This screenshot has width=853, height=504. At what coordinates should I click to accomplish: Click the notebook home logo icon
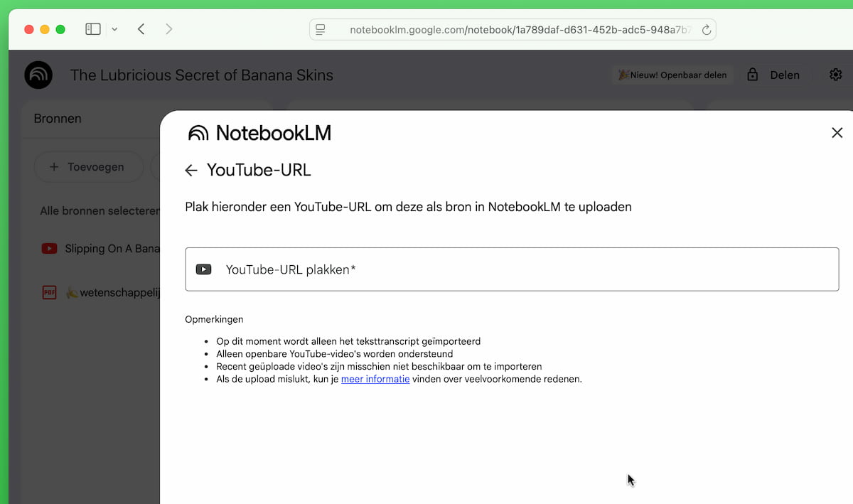38,75
